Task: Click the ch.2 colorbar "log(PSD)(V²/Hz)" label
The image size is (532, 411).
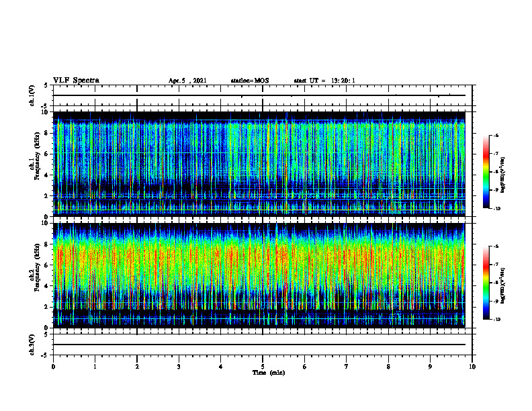Action: [503, 285]
